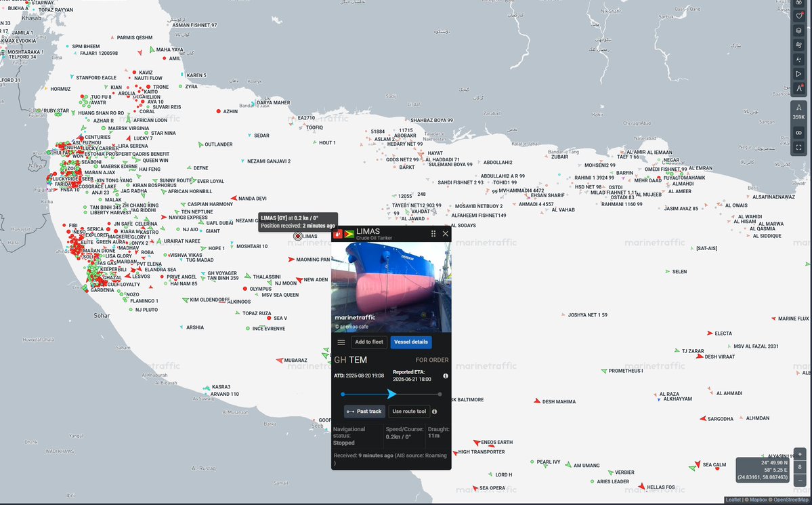This screenshot has height=505, width=812.
Task: Select the SEA CALM vessel marker
Action: pos(698,464)
